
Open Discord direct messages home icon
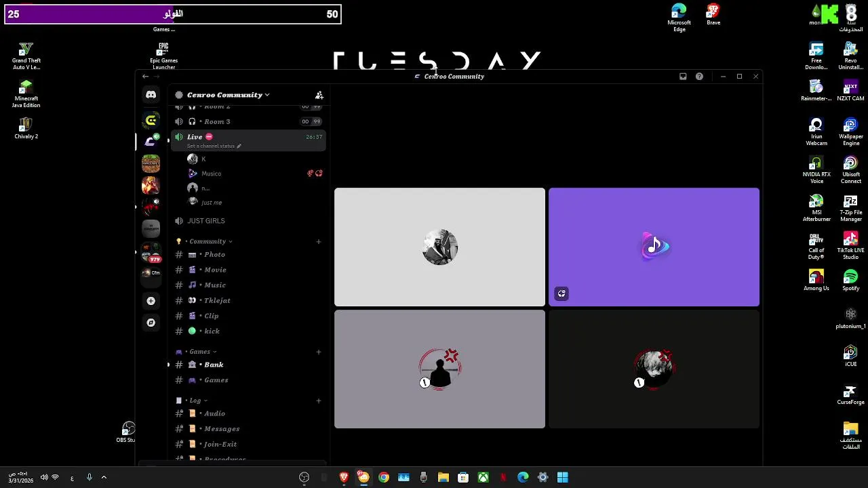pyautogui.click(x=151, y=95)
